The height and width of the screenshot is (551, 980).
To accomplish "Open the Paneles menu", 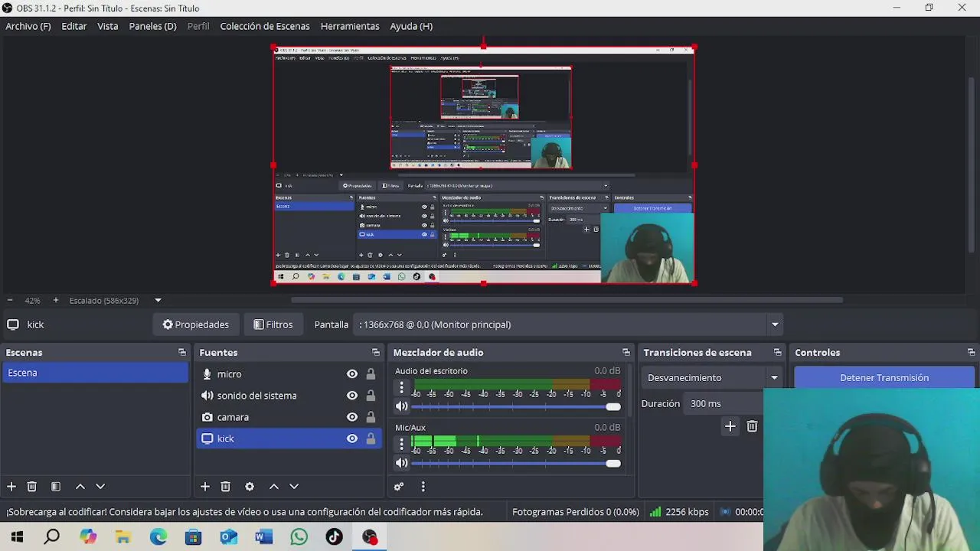I will (x=152, y=26).
